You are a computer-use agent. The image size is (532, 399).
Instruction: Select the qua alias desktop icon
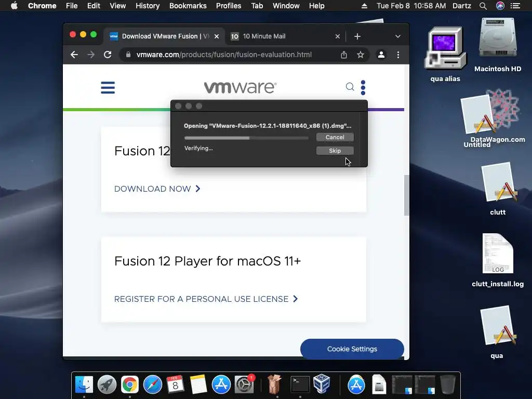point(445,54)
